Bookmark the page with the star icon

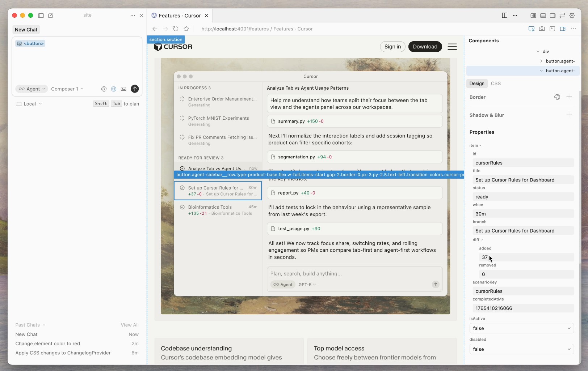click(186, 29)
